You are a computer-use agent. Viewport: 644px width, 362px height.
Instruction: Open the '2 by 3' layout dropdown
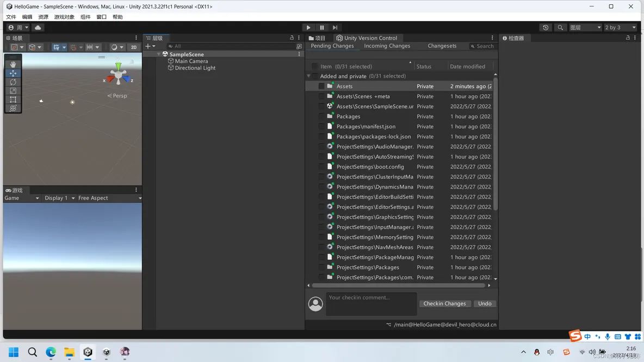coord(620,28)
